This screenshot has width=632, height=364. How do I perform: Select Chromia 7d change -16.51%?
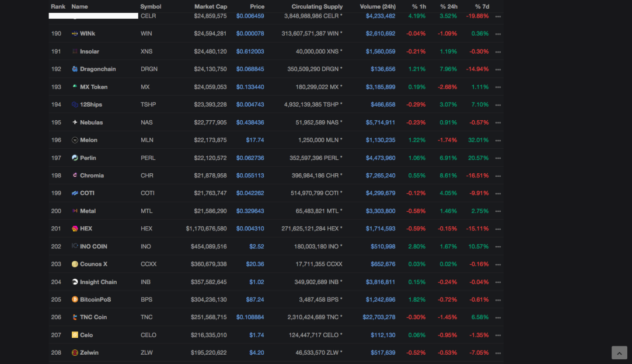(477, 176)
